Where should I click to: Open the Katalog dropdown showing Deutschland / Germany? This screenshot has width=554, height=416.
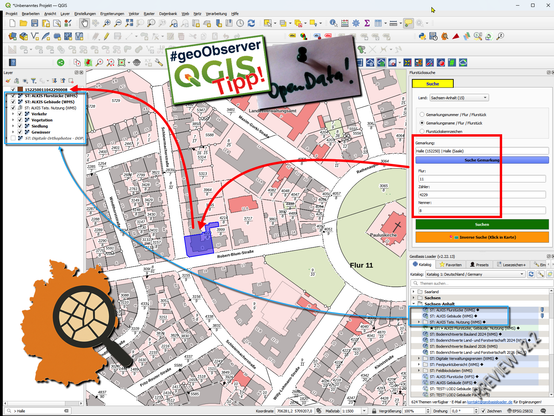coord(475,274)
